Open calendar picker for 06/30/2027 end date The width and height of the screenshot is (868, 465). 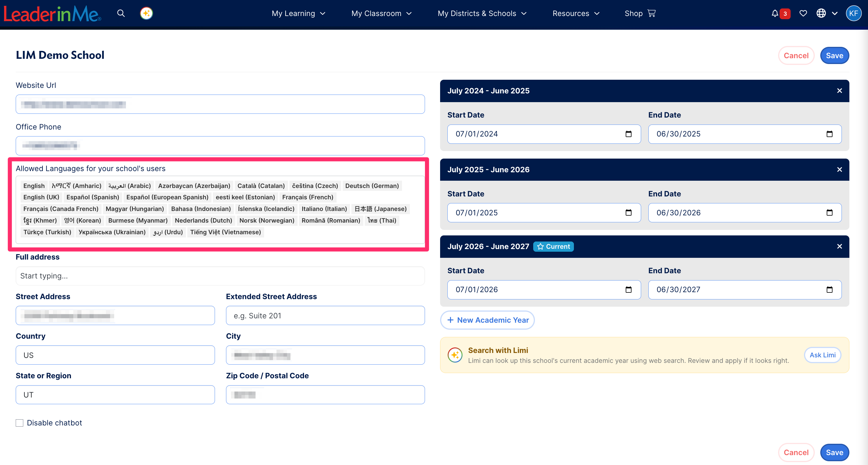829,290
